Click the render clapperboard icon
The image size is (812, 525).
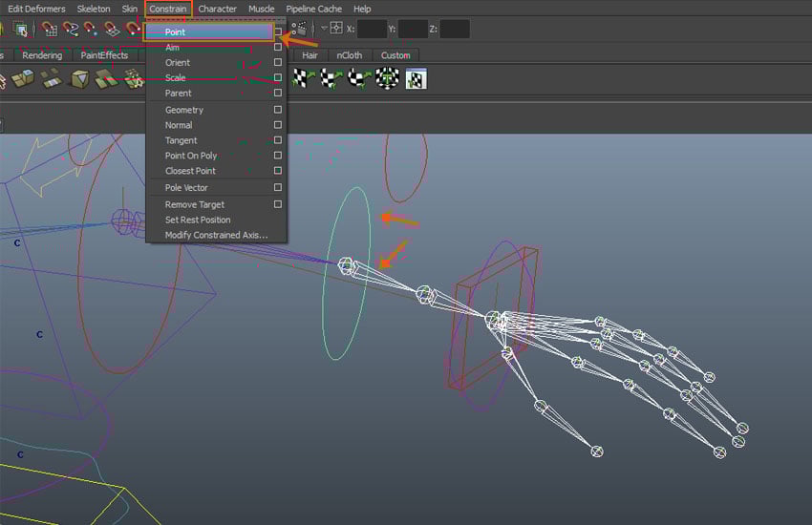point(300,30)
